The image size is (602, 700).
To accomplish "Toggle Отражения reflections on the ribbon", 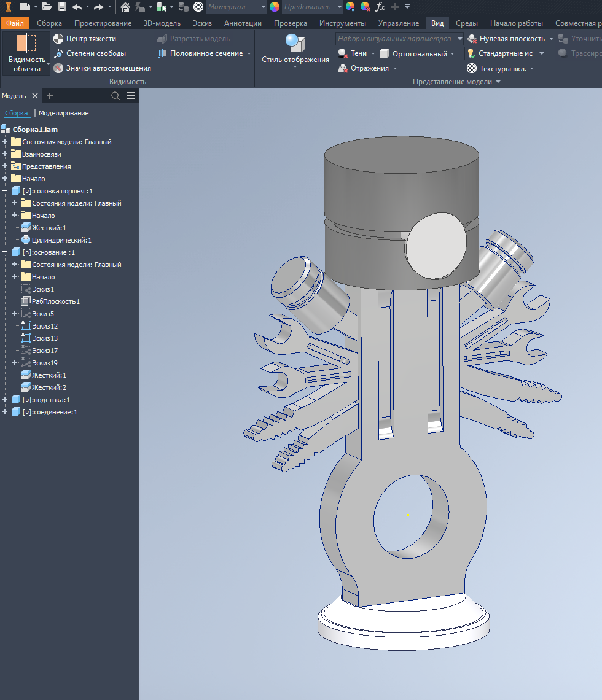I will click(x=364, y=68).
